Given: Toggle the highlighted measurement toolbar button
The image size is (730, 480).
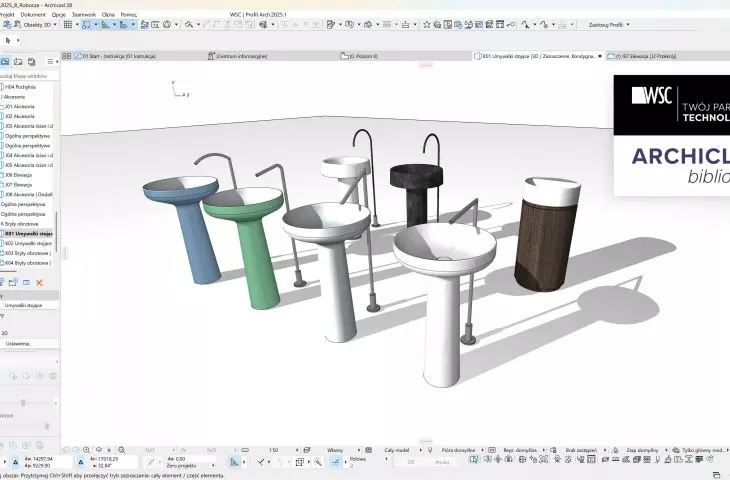Looking at the screenshot, I should [x=124, y=25].
